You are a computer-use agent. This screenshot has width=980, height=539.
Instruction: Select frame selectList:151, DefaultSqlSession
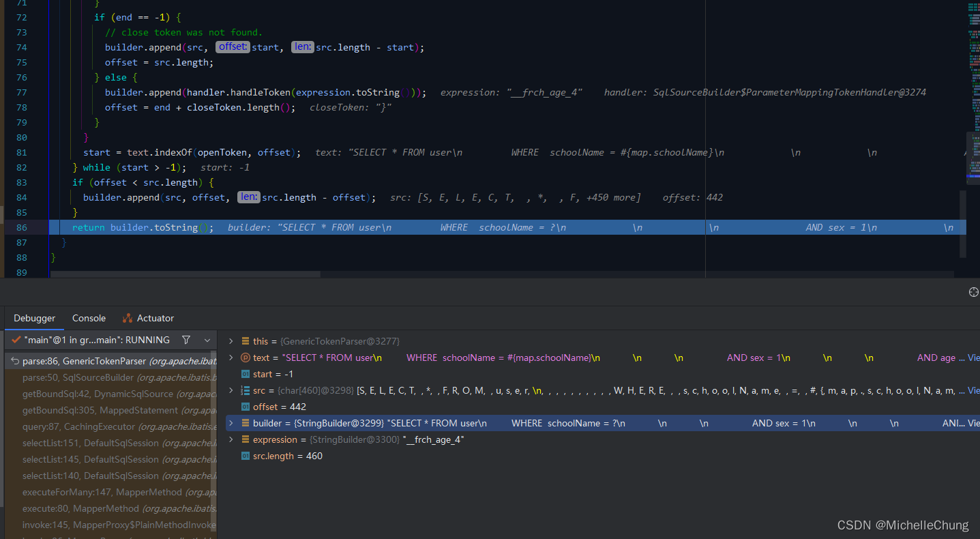point(110,443)
